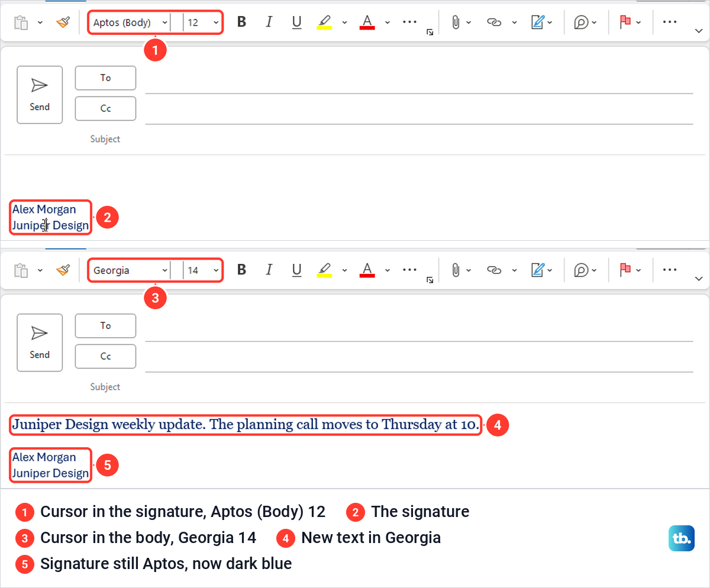Toggle Bold in upper compose toolbar

click(x=241, y=22)
